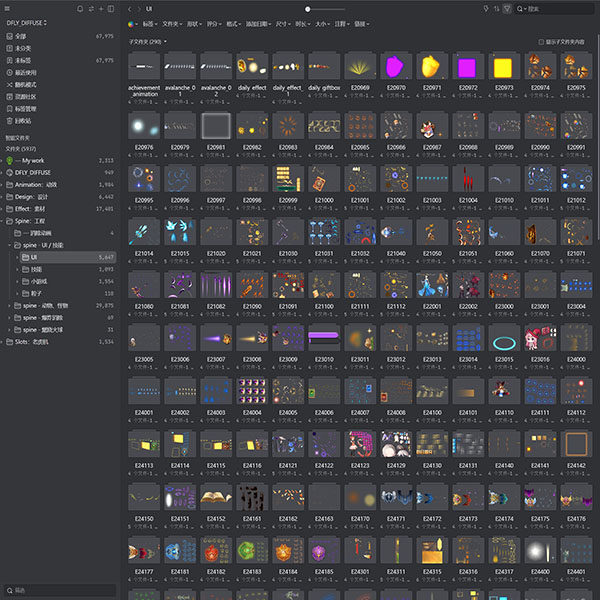Open the hamburger menu in the sidebar header
This screenshot has width=600, height=600.
7,8
